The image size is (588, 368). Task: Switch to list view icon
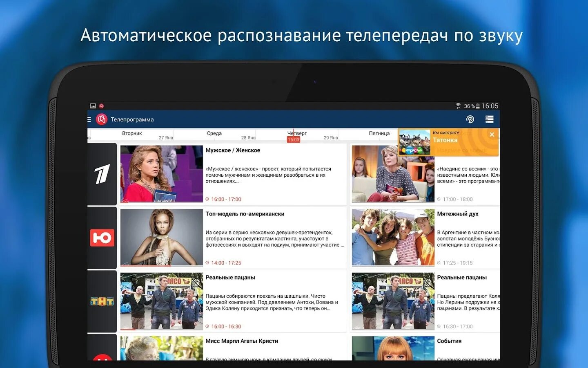coord(490,119)
